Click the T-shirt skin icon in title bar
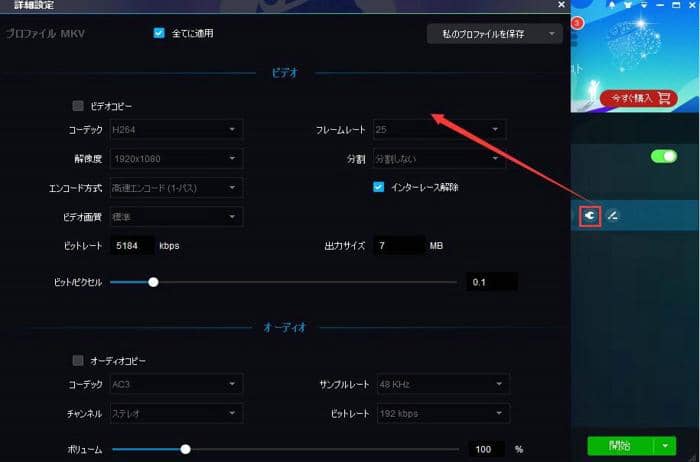Image resolution: width=700 pixels, height=462 pixels. (628, 5)
